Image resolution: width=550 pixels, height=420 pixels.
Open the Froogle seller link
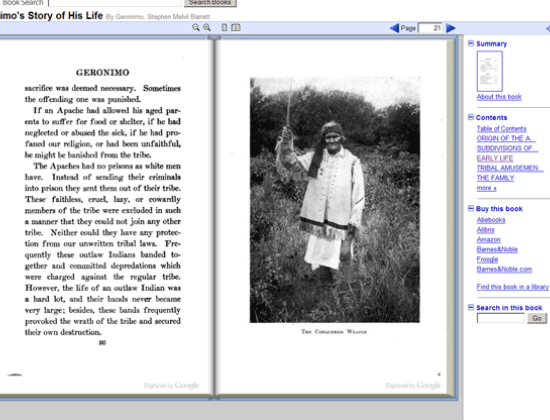point(487,259)
